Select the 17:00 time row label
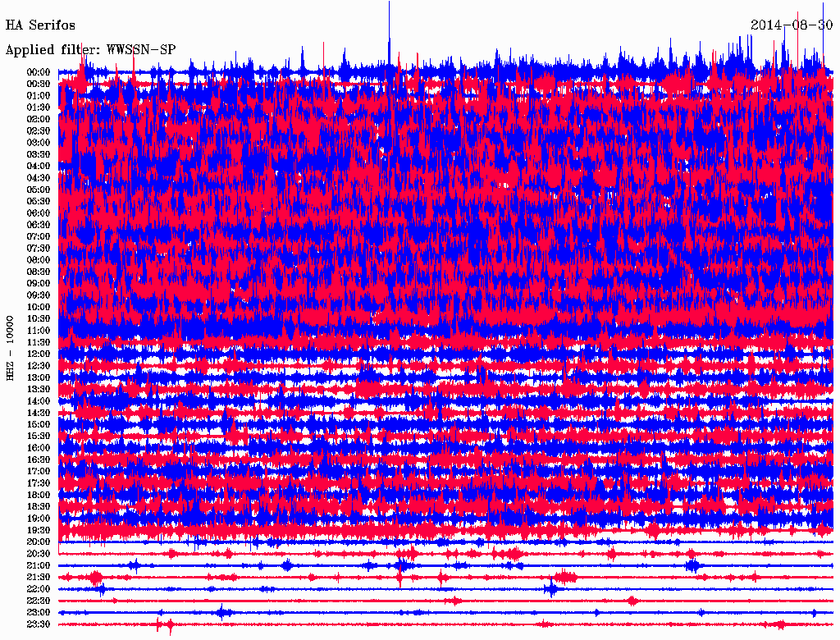The height and width of the screenshot is (640, 840). click(39, 472)
